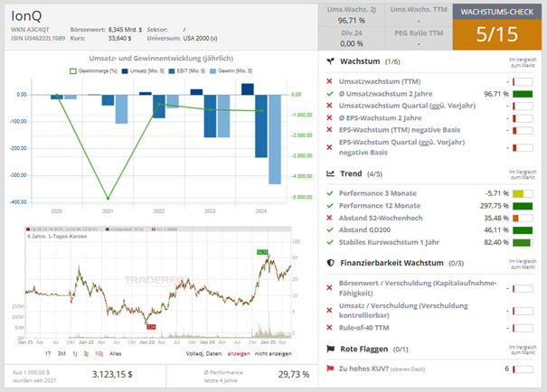Click the Umsatz- und Gewinnentwicklung chart title
Viewport: 547px width, 392px height.
tap(161, 58)
